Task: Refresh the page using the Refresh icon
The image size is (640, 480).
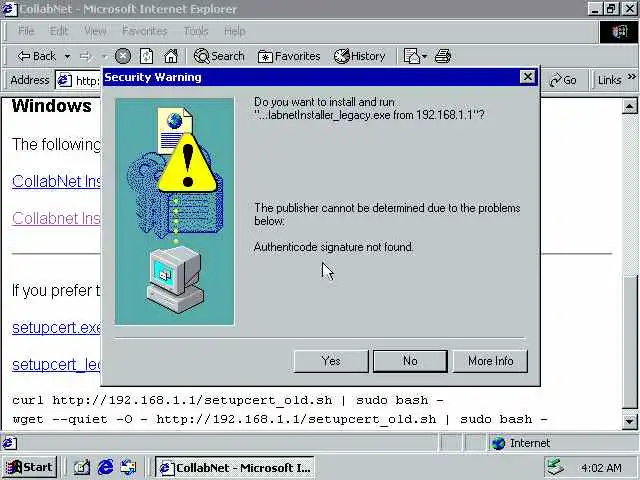Action: coord(147,56)
